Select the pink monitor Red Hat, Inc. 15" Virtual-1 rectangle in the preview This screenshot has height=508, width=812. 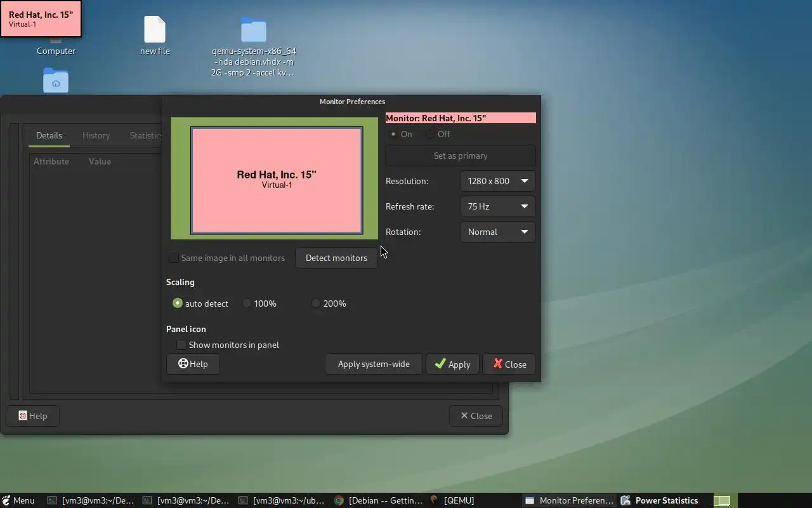[x=277, y=181]
